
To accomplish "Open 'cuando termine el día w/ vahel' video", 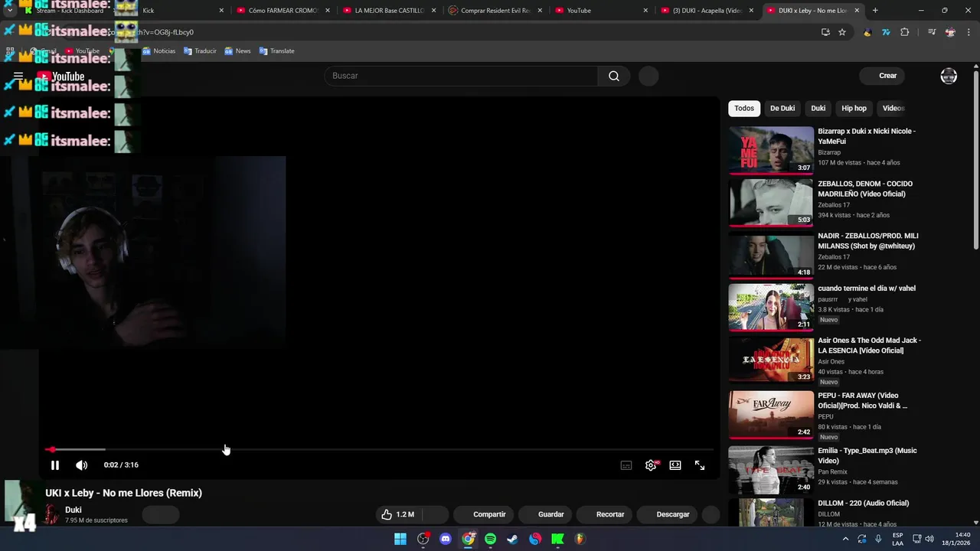I will click(x=867, y=289).
